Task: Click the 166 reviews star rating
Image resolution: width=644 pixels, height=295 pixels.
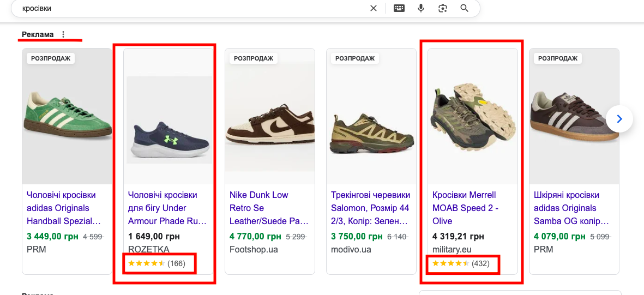Action: [x=157, y=263]
